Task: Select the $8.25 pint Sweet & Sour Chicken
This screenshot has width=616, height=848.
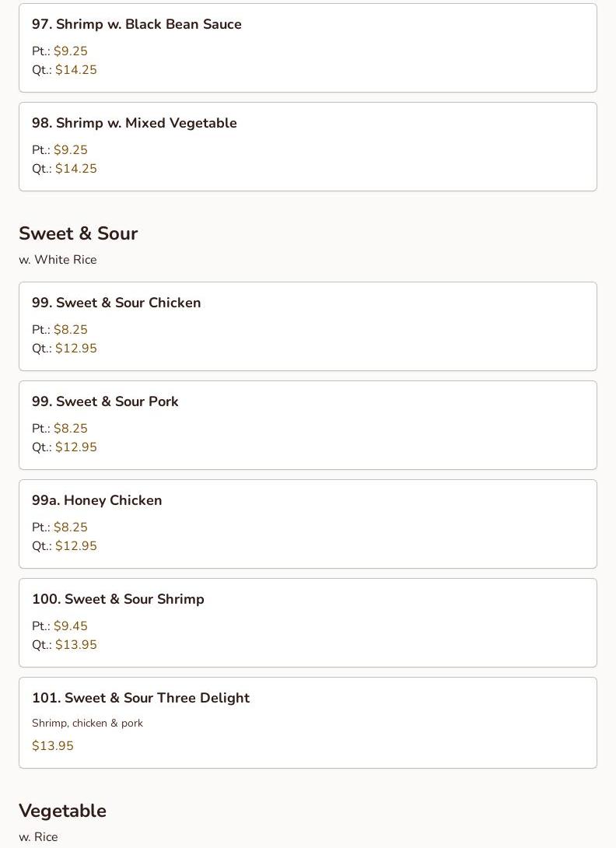Action: point(71,330)
